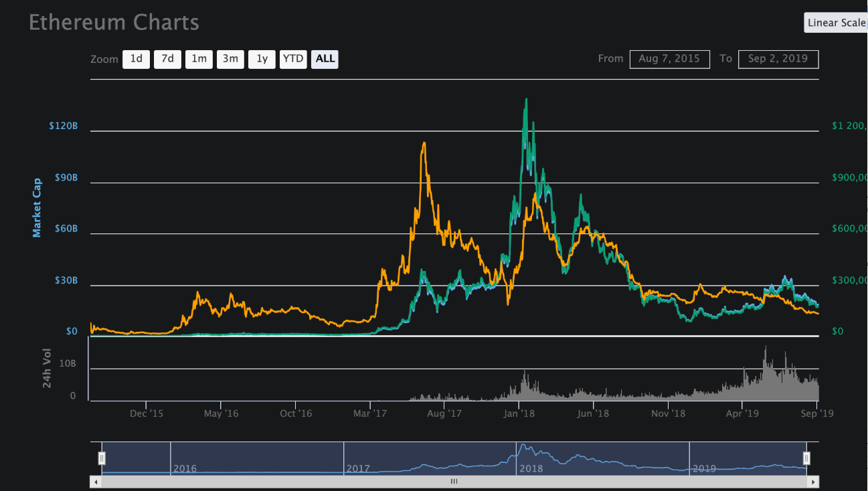Click the 24h Vol axis label
Screen dimensions: 868x491
click(47, 369)
